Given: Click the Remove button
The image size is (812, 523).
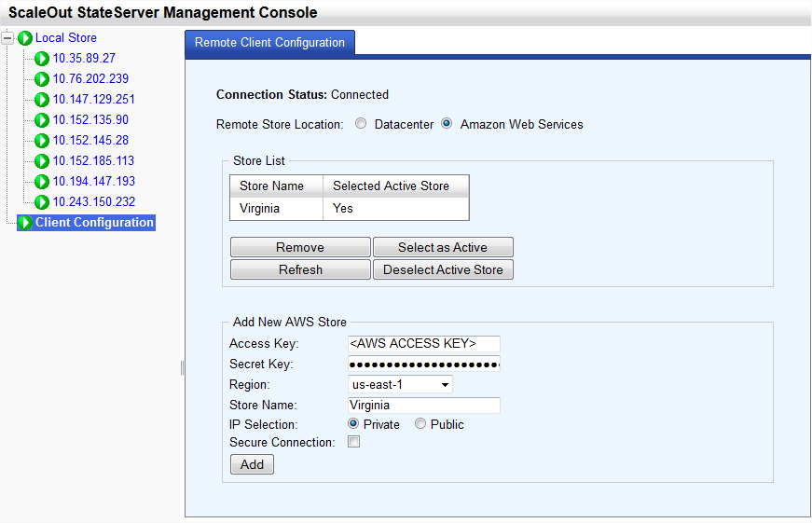Looking at the screenshot, I should [300, 247].
